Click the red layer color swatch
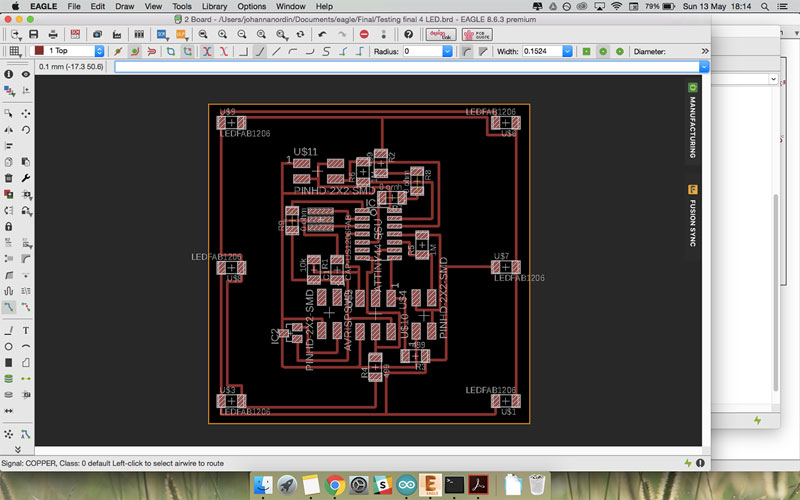 point(39,51)
